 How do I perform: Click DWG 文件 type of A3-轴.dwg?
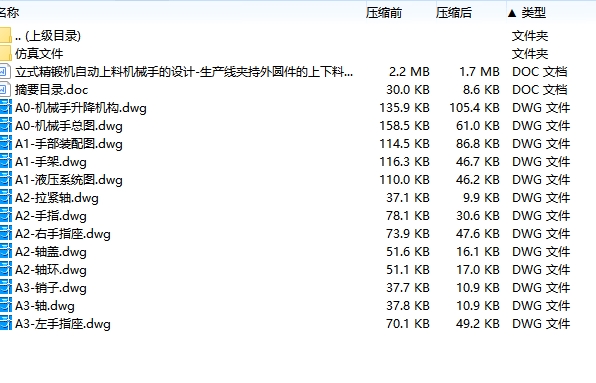541,305
